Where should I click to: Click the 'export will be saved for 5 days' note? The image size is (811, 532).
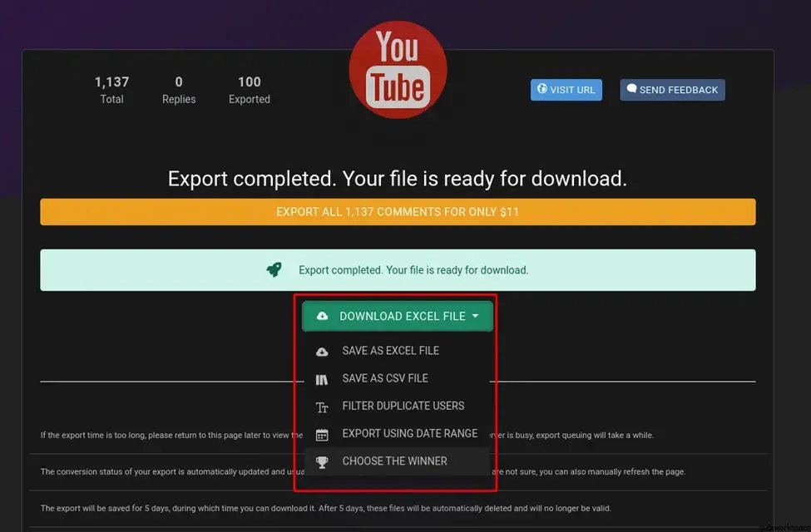[x=326, y=508]
